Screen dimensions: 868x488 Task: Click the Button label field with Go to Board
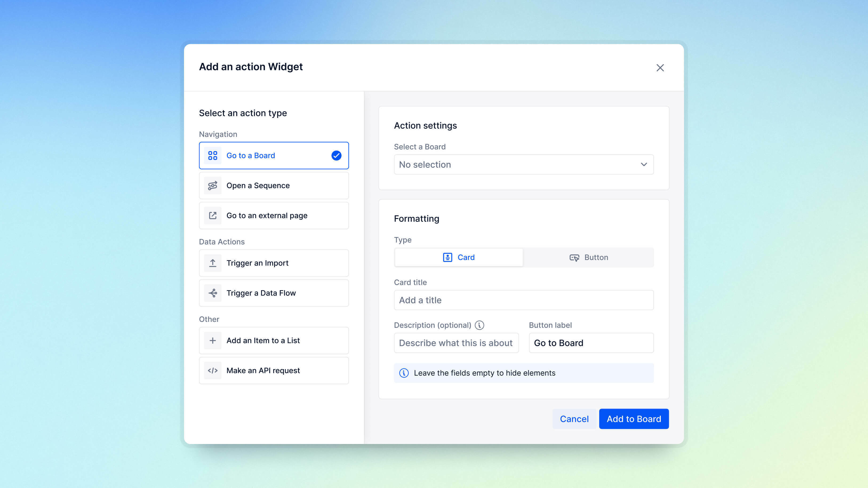[591, 343]
